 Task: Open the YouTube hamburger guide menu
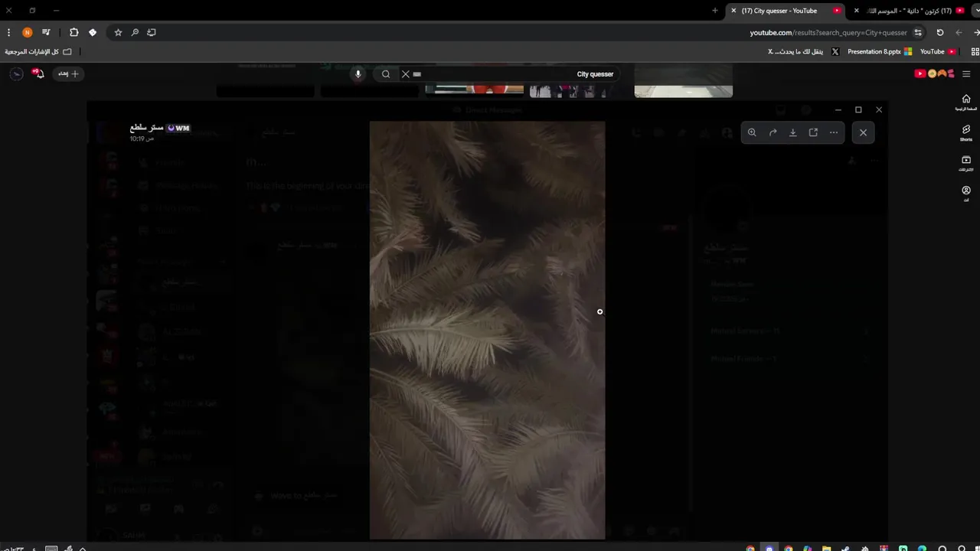966,74
